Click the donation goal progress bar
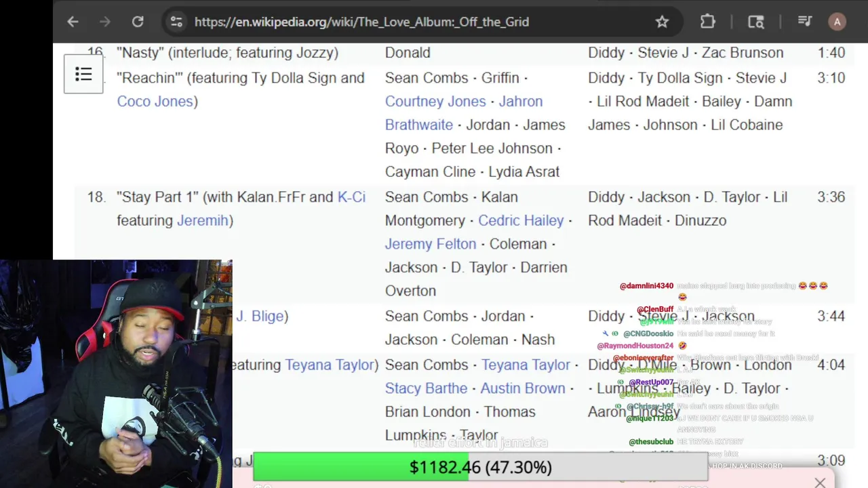Screen dimensions: 868x488 (480, 467)
